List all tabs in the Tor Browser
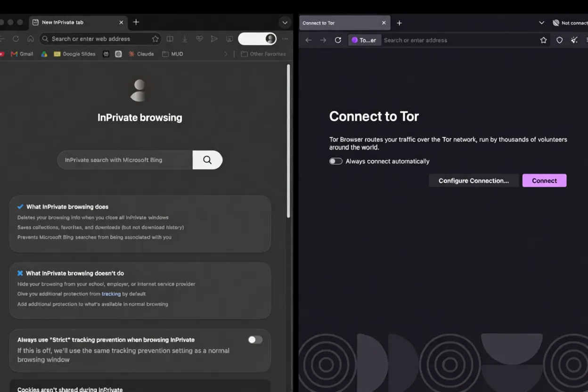This screenshot has height=392, width=588. click(x=541, y=23)
